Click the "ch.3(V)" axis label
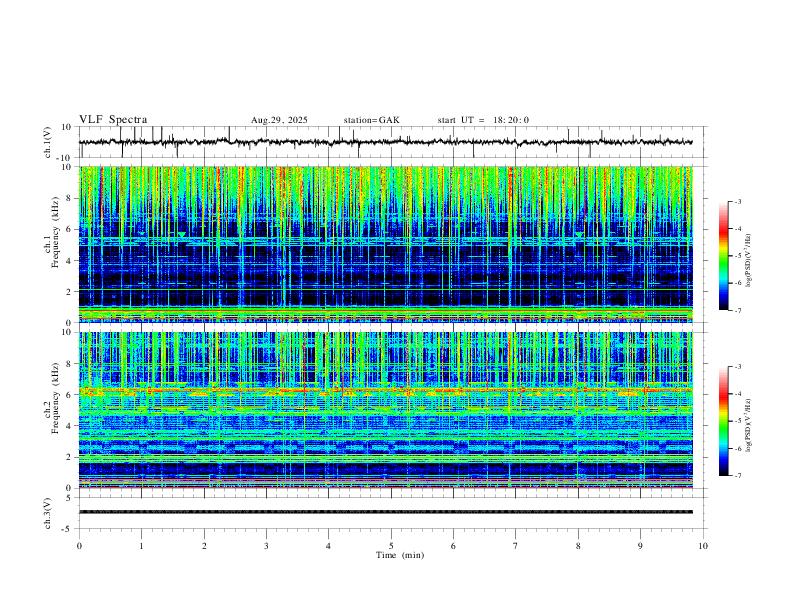 click(48, 513)
